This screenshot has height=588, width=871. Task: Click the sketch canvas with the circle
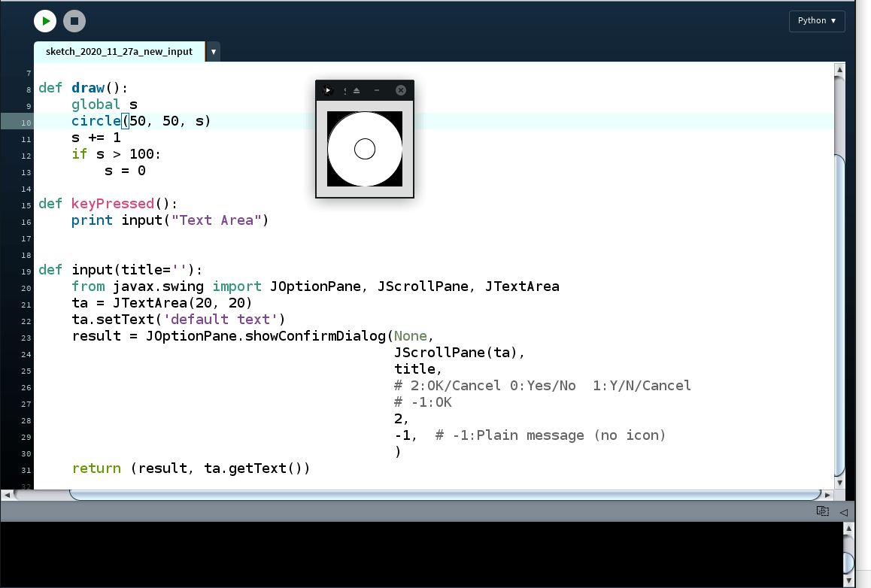[365, 149]
